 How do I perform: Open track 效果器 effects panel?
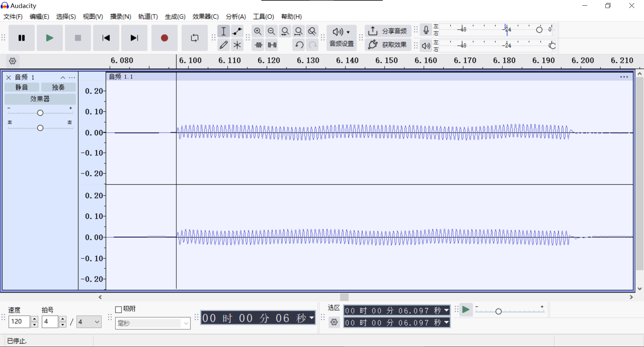click(40, 99)
